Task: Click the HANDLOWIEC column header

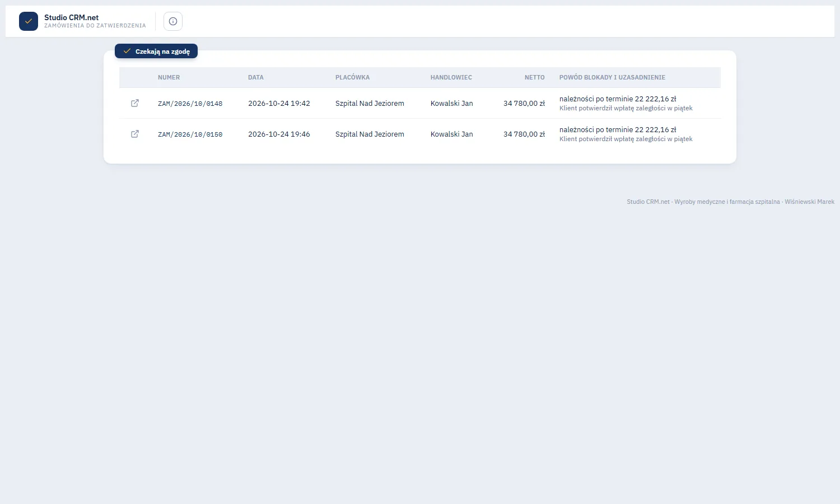Action: [451, 77]
